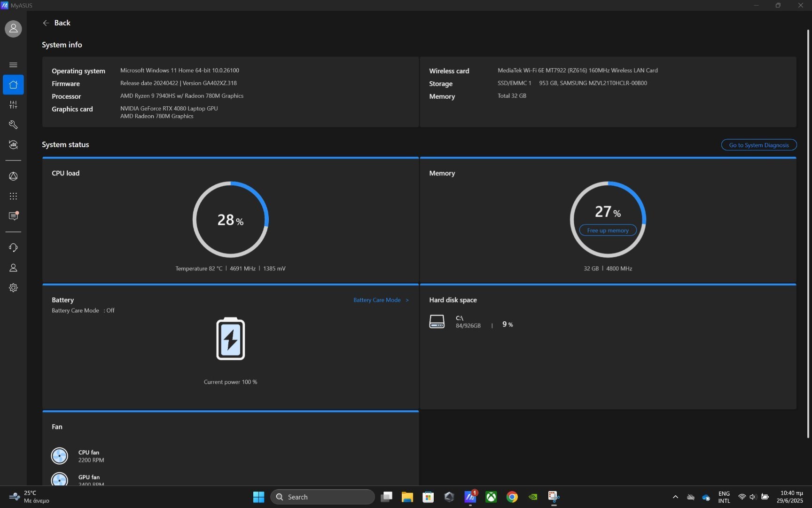Click the '4800 MHz' memory speed value

click(619, 269)
